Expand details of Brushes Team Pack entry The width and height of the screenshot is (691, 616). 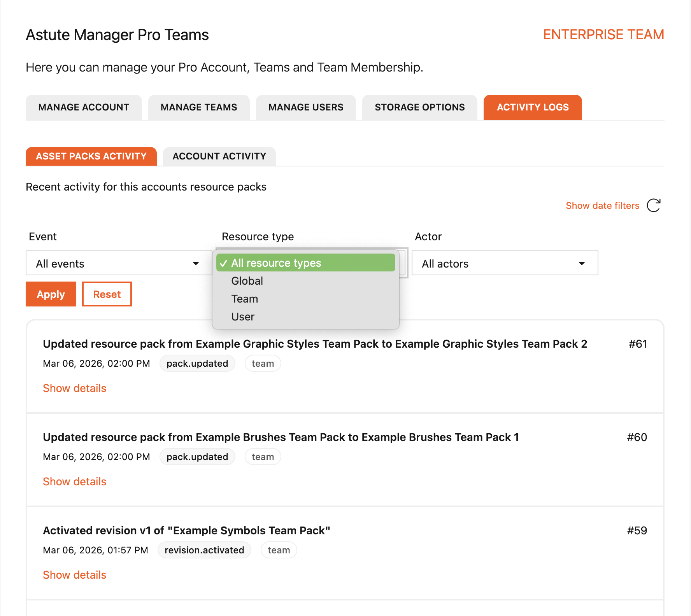tap(74, 481)
